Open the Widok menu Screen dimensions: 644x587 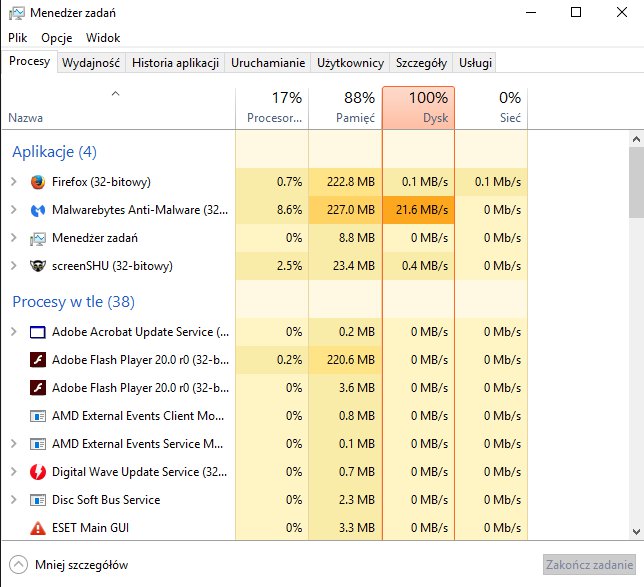[x=103, y=38]
